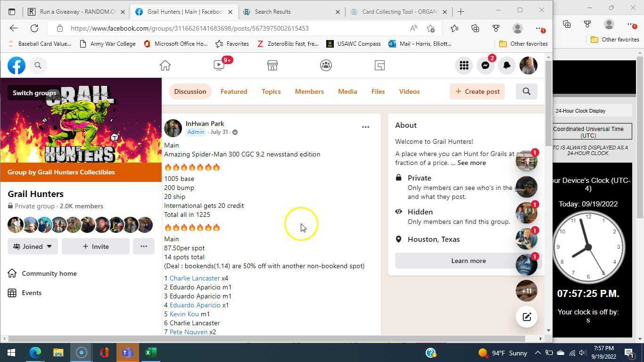Open Excel from the Windows taskbar
The width and height of the screenshot is (644, 362).
(150, 353)
